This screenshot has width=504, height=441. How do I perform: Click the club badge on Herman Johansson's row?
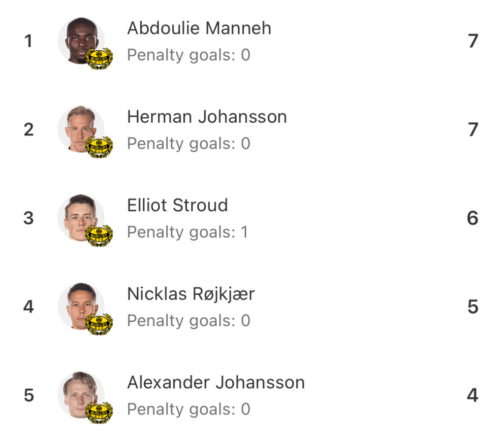pos(99,147)
